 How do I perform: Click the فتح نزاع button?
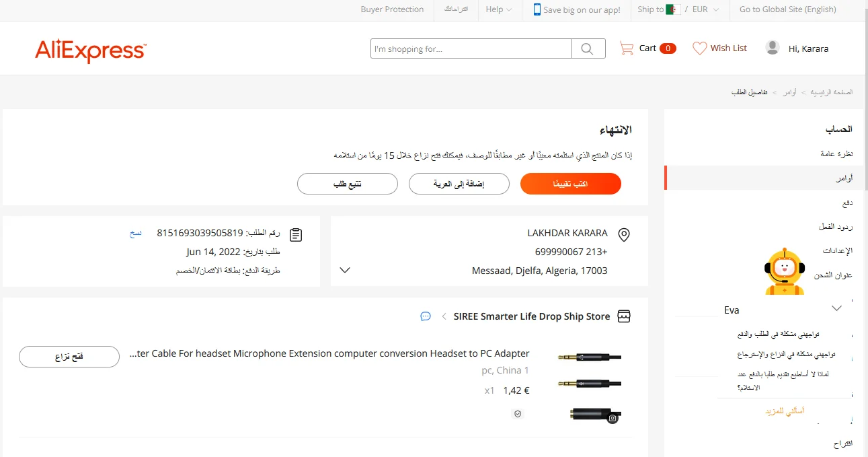tap(69, 357)
